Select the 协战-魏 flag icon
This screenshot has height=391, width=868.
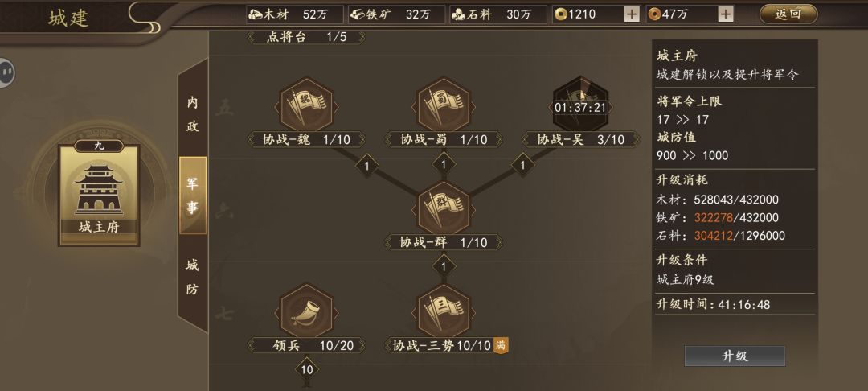(306, 104)
